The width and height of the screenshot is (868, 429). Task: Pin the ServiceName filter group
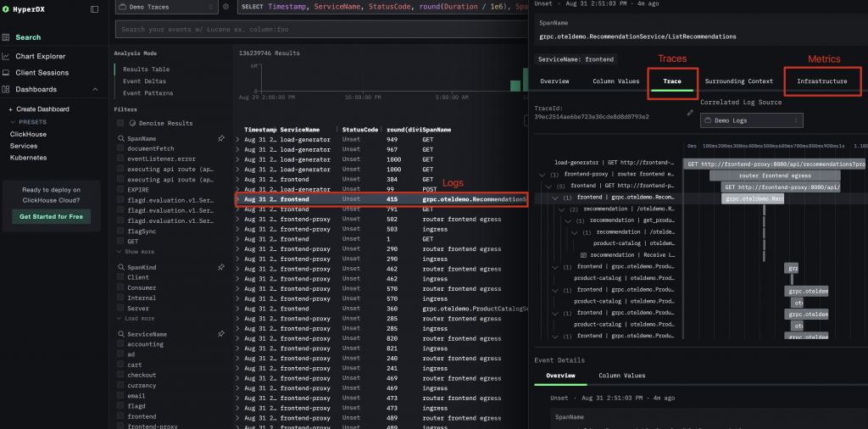221,334
